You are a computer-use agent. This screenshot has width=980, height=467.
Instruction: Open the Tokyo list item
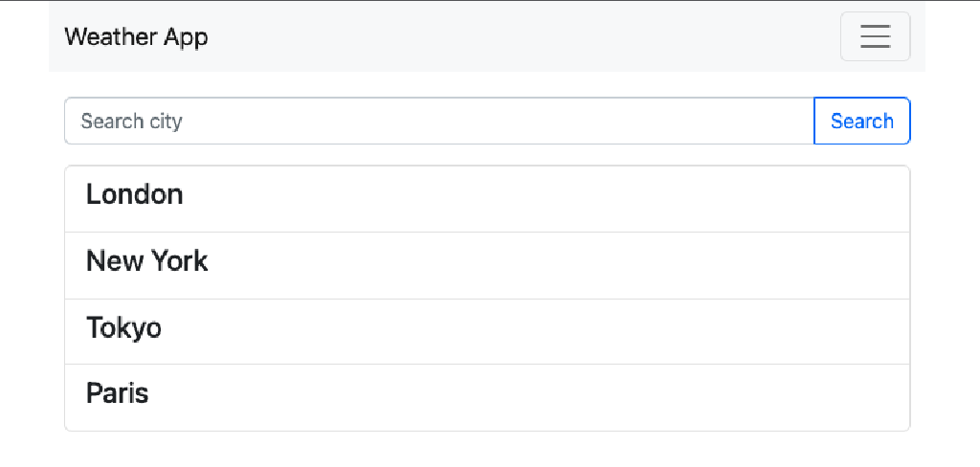tap(487, 331)
